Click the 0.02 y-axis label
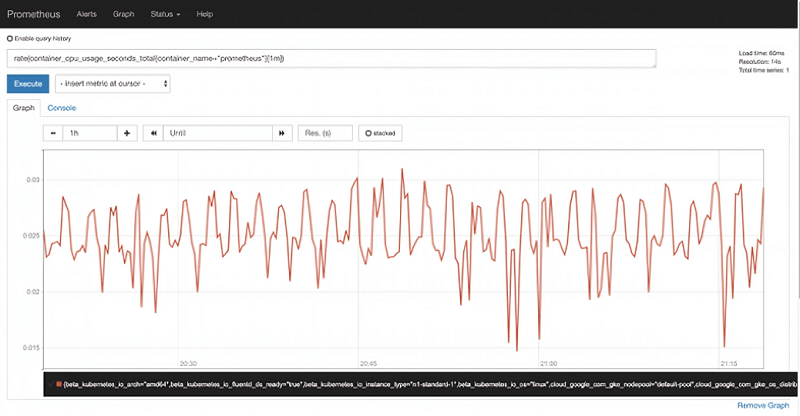Image resolution: width=800 pixels, height=416 pixels. [x=33, y=292]
